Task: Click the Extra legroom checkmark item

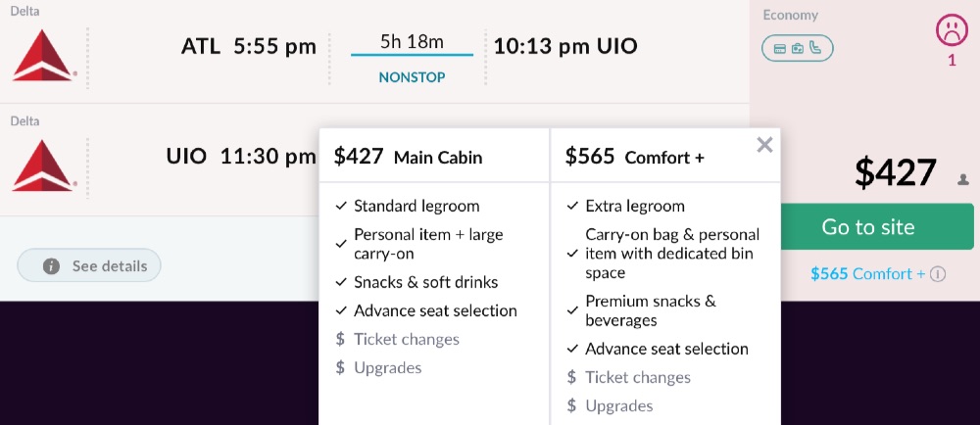Action: coord(634,206)
